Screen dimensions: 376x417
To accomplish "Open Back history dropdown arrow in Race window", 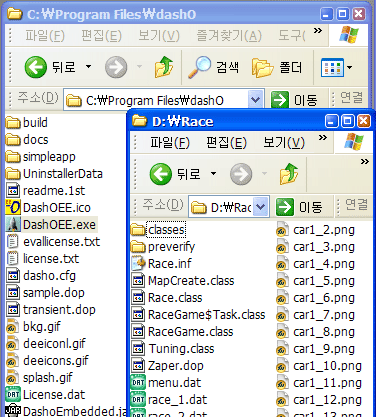I will click(213, 173).
